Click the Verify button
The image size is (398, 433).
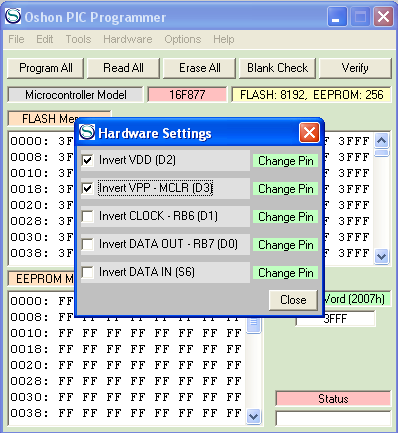355,68
